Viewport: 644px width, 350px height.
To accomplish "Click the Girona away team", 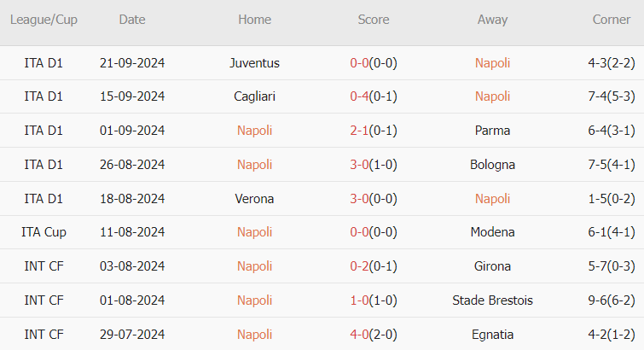I will click(x=492, y=266).
